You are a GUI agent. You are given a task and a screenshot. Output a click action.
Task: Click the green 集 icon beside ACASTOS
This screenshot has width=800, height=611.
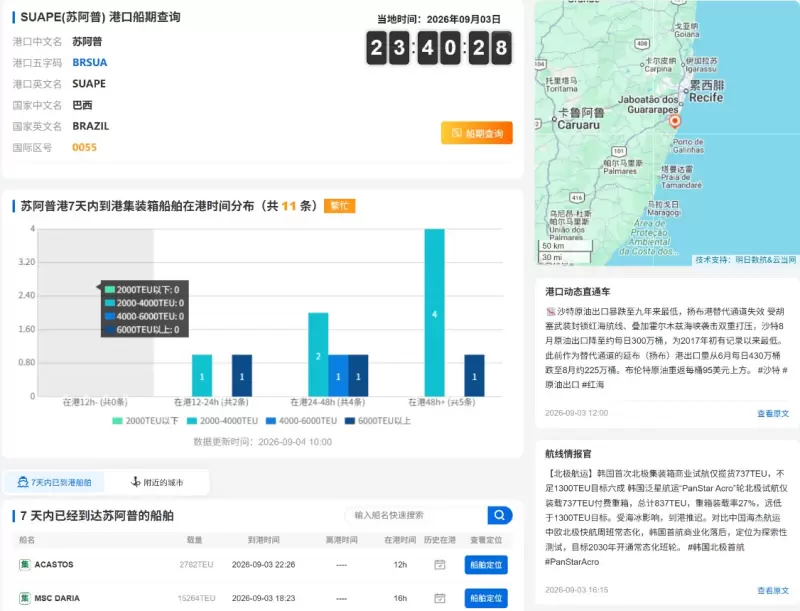pyautogui.click(x=24, y=565)
